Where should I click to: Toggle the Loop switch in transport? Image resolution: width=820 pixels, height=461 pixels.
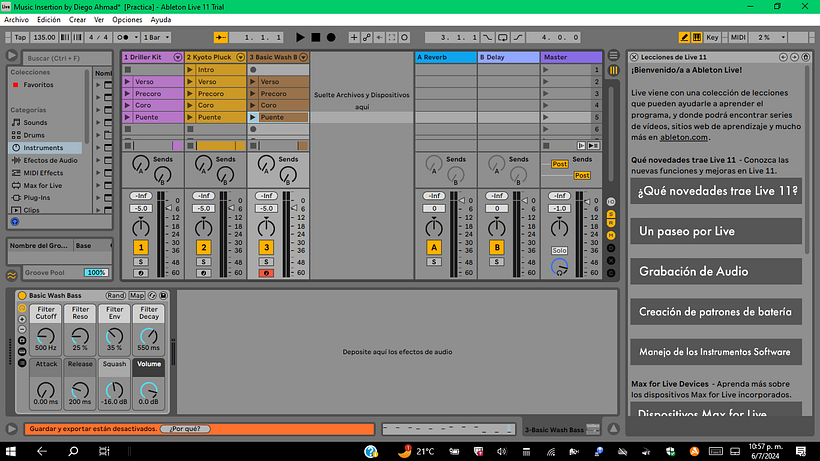(x=503, y=37)
